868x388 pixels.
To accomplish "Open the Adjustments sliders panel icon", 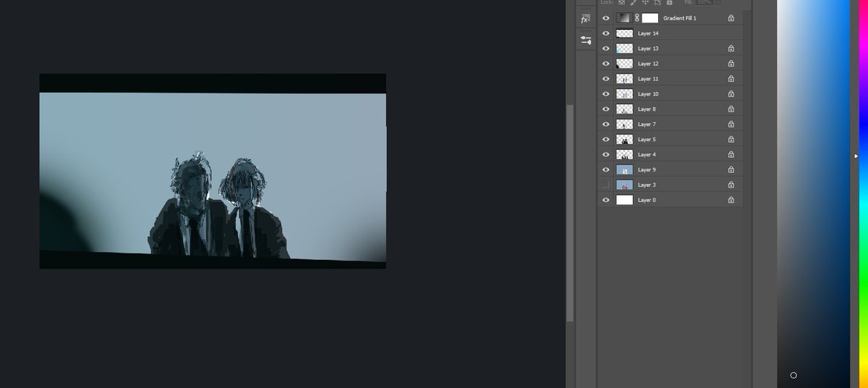I will click(x=584, y=41).
